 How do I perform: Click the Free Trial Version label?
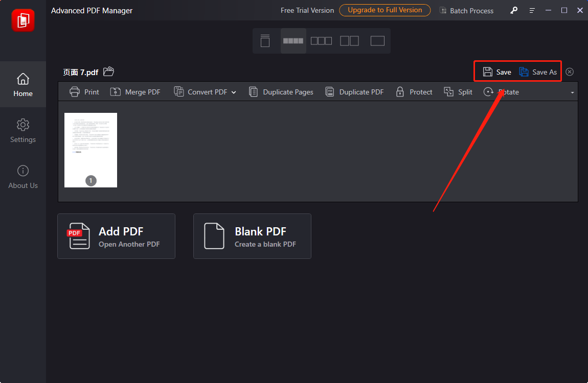[x=307, y=11]
